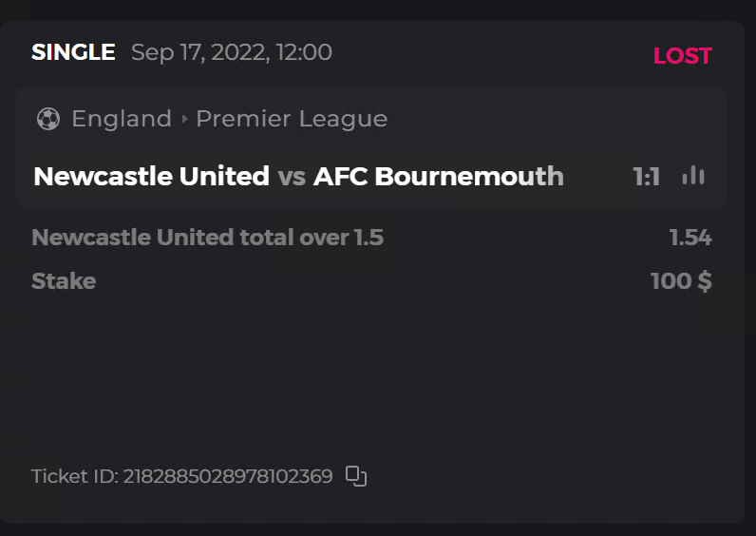The height and width of the screenshot is (536, 756).
Task: Click the 100 $ stake amount
Action: [x=681, y=281]
